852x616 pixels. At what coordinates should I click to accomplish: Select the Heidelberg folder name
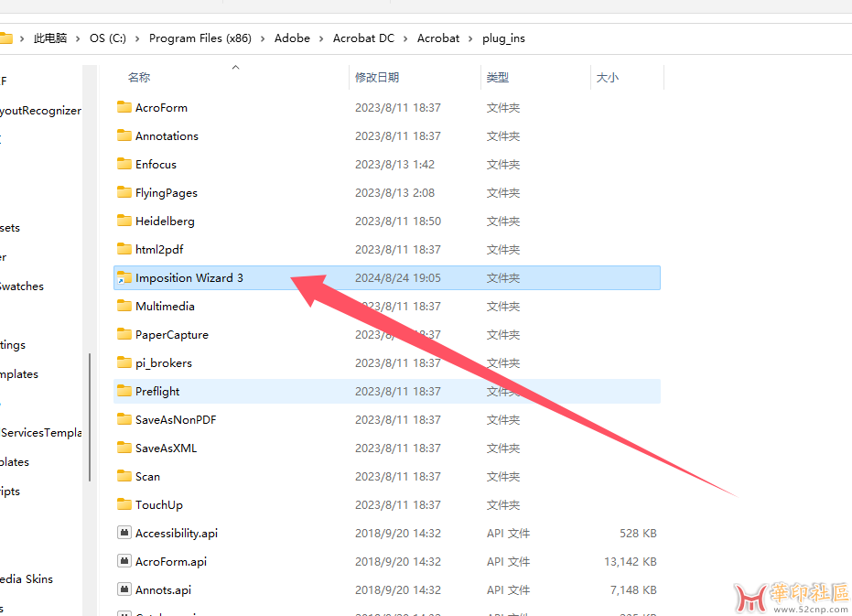(x=165, y=221)
